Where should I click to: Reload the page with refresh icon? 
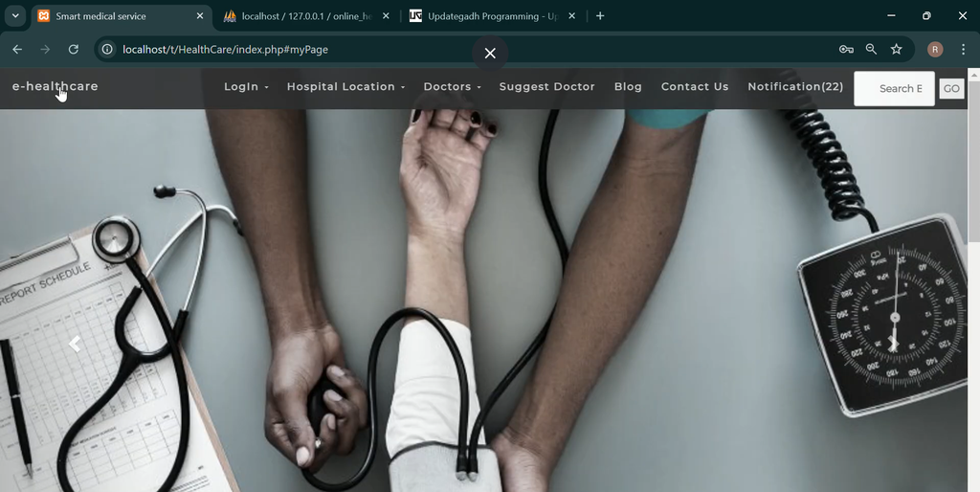coord(73,50)
